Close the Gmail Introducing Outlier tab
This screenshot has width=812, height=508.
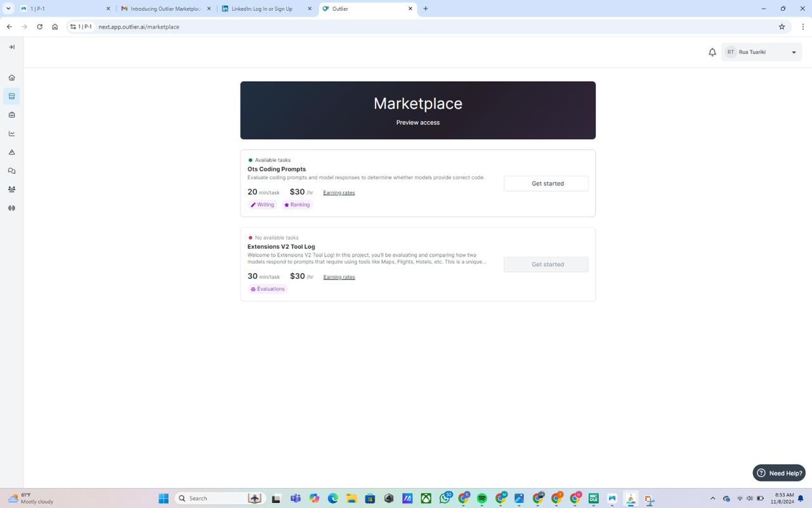click(209, 9)
